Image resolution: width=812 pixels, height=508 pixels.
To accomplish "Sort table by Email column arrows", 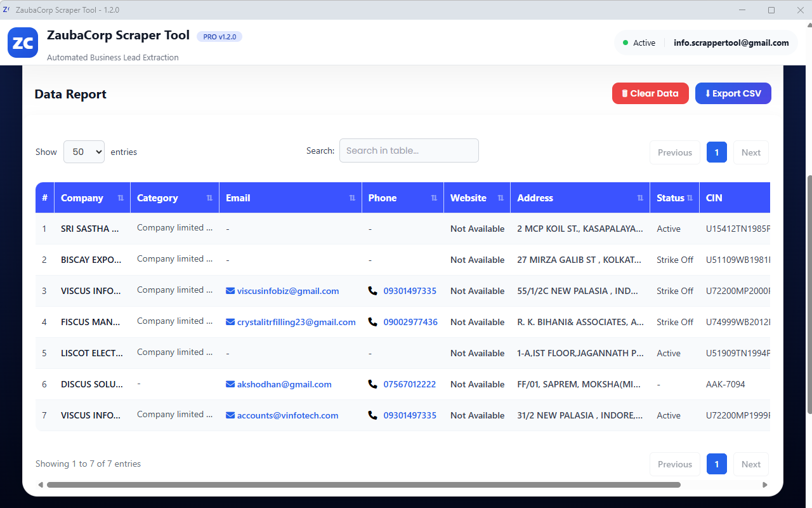I will click(x=352, y=198).
